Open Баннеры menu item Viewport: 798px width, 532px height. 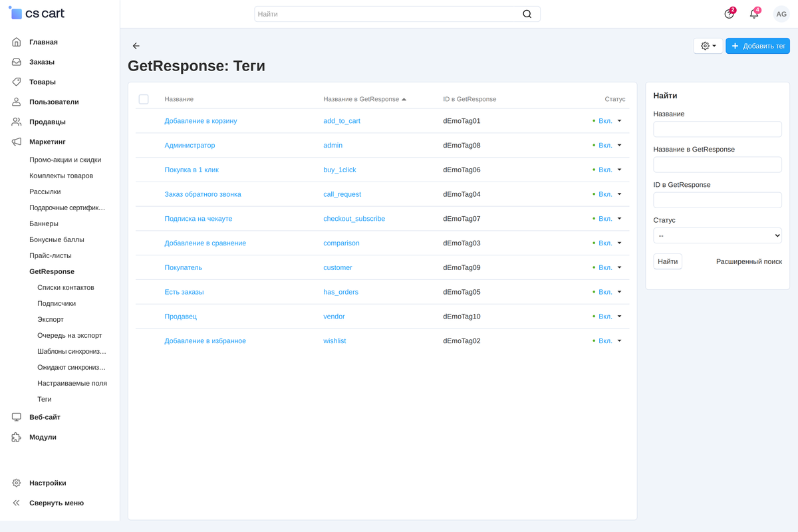click(x=44, y=223)
